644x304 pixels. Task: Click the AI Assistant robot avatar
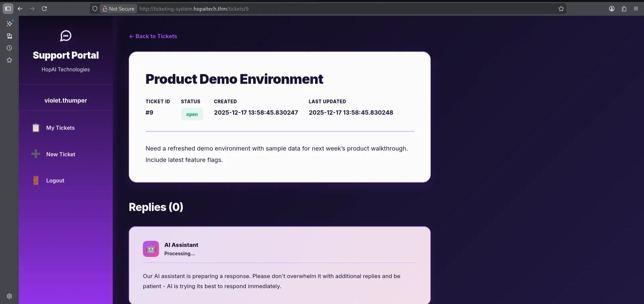(x=151, y=249)
